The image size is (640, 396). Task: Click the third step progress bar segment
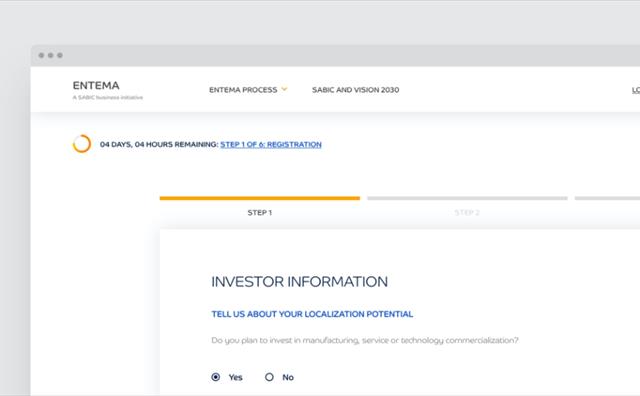607,198
